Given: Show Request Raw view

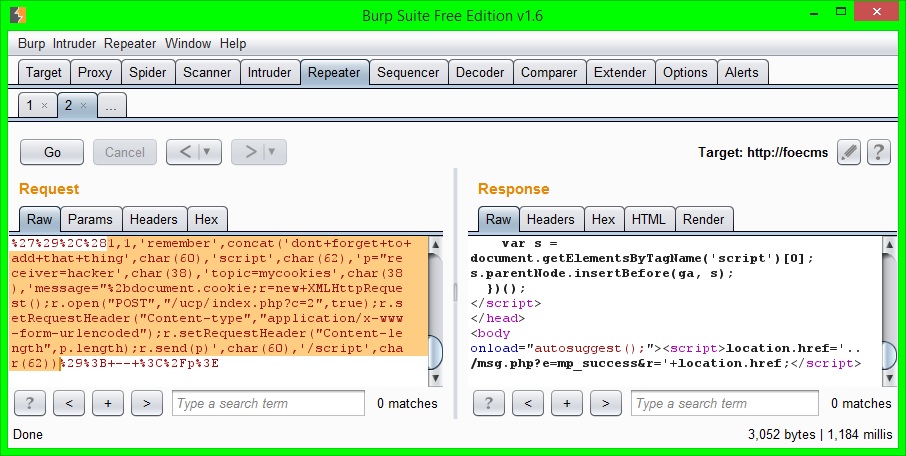Looking at the screenshot, I should tap(39, 220).
